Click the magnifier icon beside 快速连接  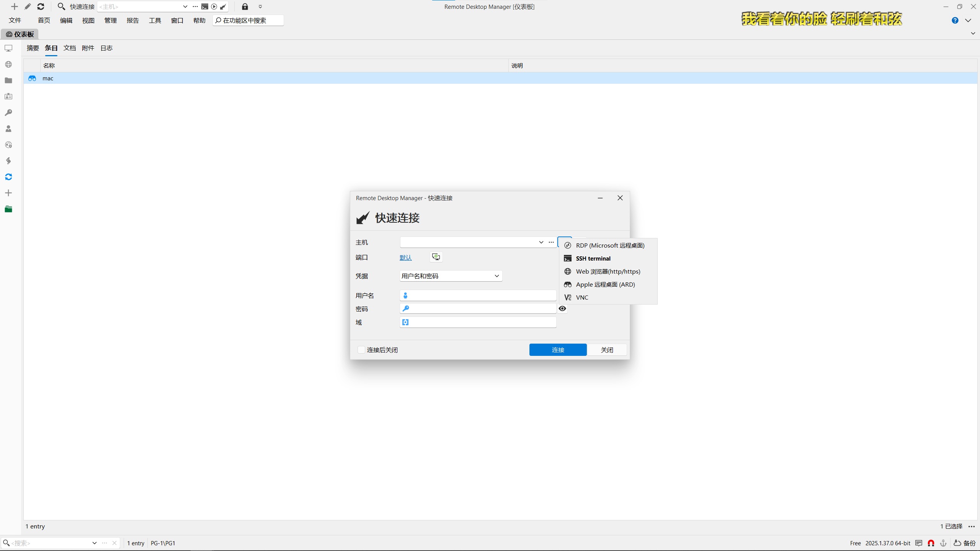coord(61,7)
